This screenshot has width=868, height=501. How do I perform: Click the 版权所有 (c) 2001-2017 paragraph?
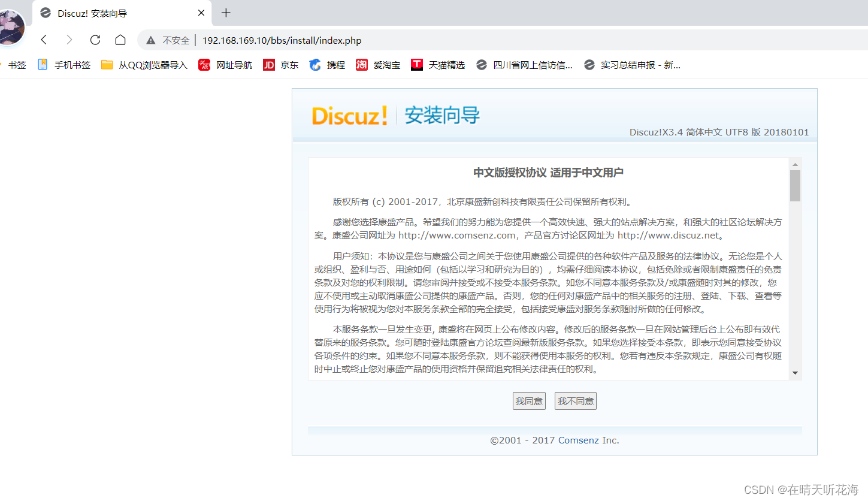pyautogui.click(x=483, y=201)
